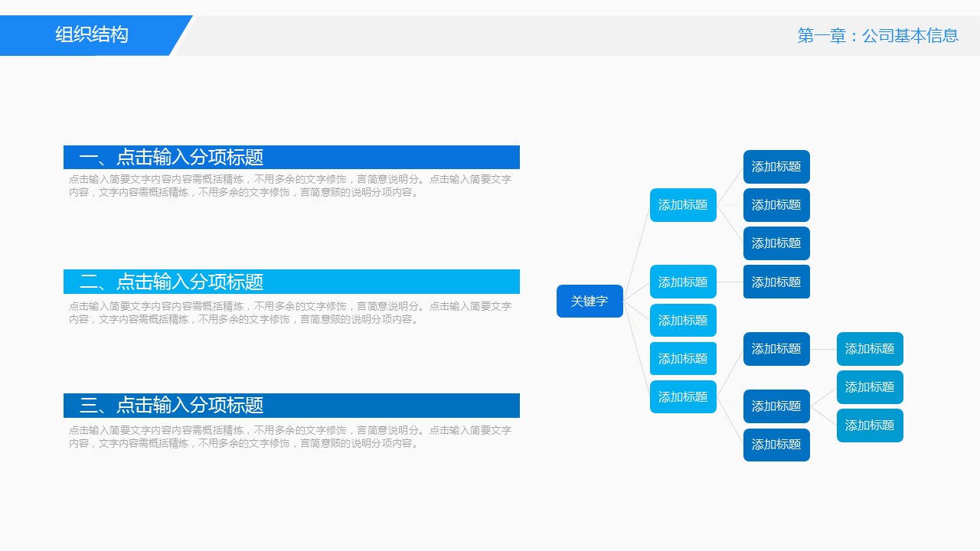Click the top 添加标题 node in the rightmost column

870,349
